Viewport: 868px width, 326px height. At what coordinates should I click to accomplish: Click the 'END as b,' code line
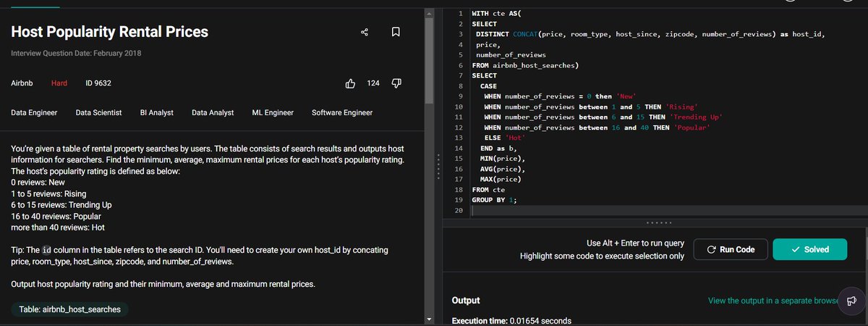tap(499, 148)
